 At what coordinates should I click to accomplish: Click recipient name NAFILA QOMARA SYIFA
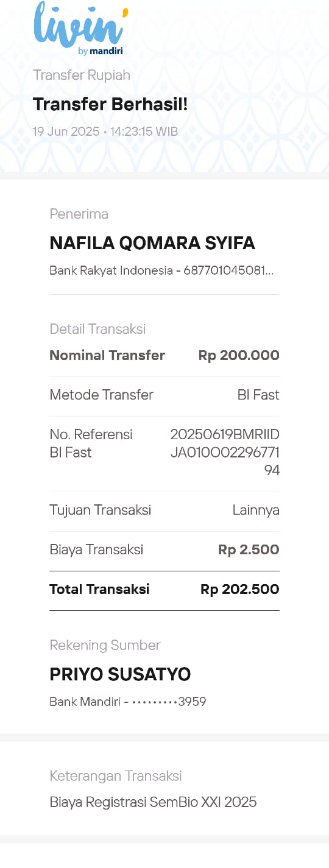pos(152,243)
